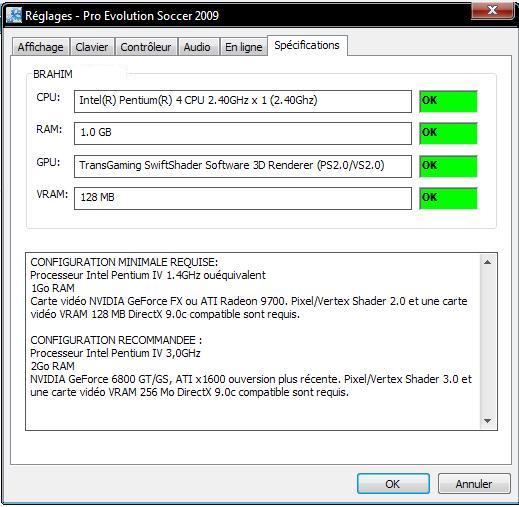Open the En ligne tab
Image resolution: width=519 pixels, height=507 pixels.
[244, 47]
